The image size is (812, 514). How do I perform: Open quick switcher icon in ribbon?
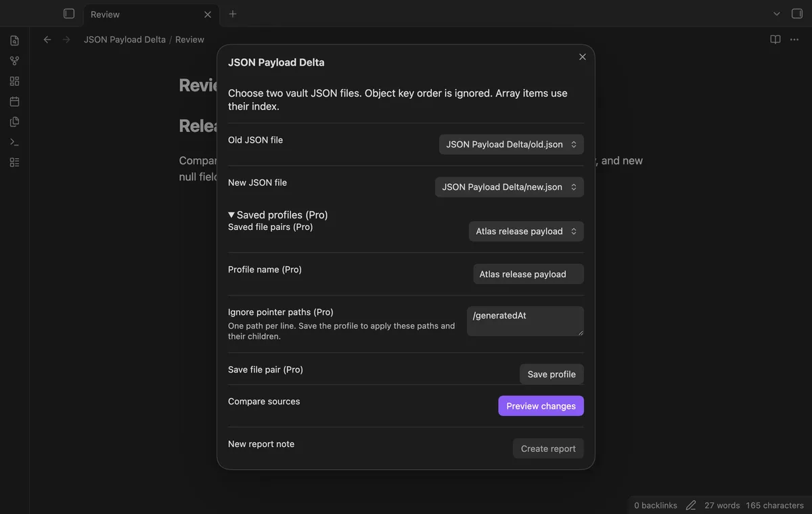[x=14, y=41]
